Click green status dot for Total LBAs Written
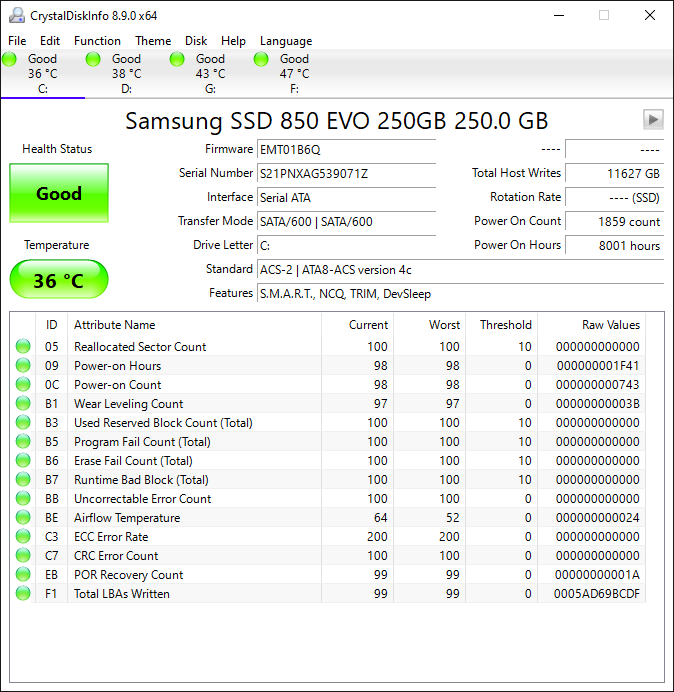Screen dimensions: 674x692 [x=23, y=593]
